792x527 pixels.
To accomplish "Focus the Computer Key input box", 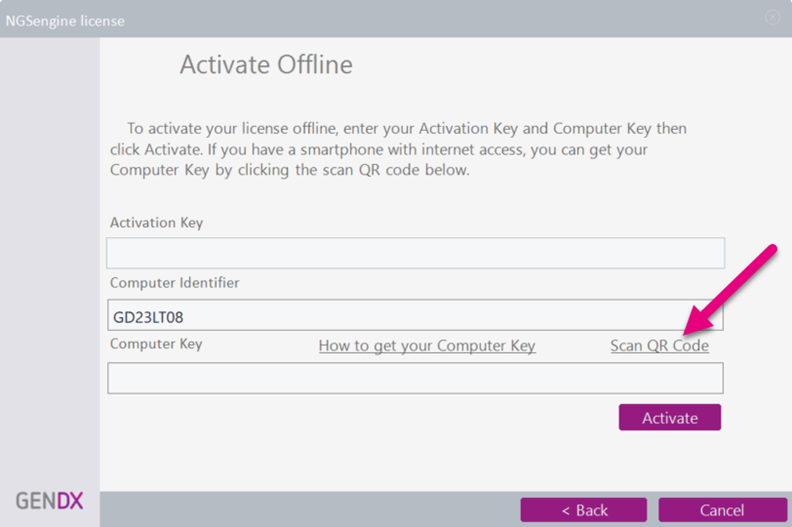I will tap(415, 378).
